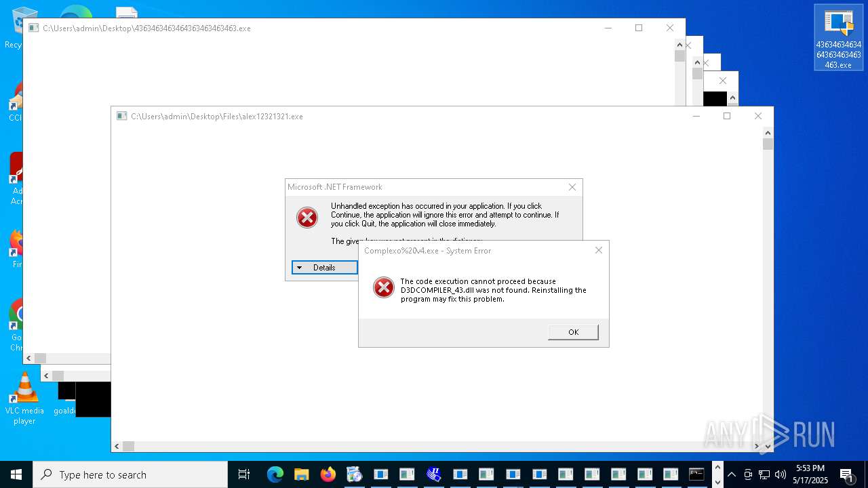The width and height of the screenshot is (868, 488).
Task: Click the scroll-up arrow in alex12321321.exe window
Action: tap(768, 131)
